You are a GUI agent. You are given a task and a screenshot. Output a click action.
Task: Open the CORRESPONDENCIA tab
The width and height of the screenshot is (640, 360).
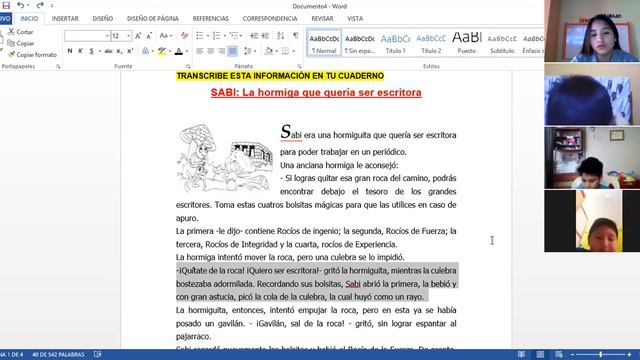coord(270,19)
